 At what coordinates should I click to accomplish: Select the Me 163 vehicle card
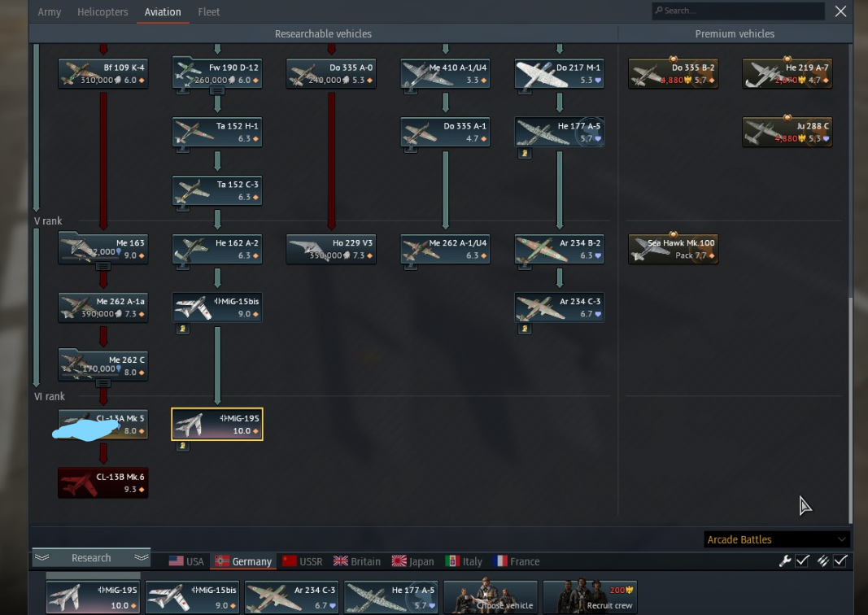[x=103, y=249]
